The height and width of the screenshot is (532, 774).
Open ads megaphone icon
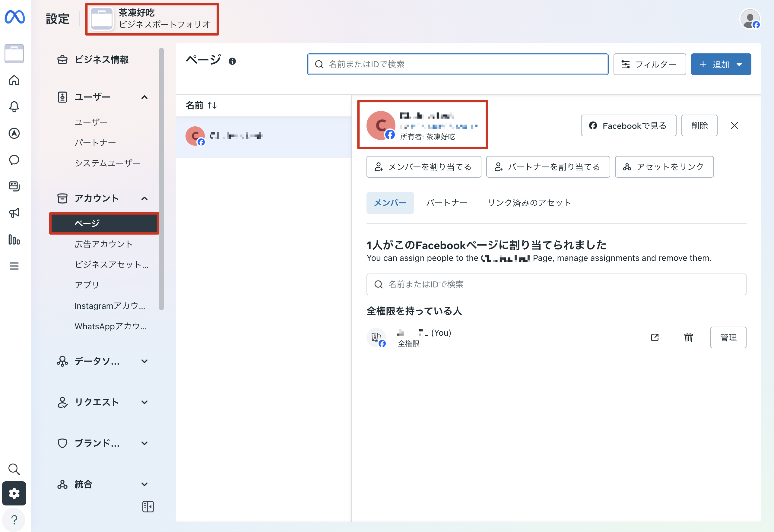(14, 213)
